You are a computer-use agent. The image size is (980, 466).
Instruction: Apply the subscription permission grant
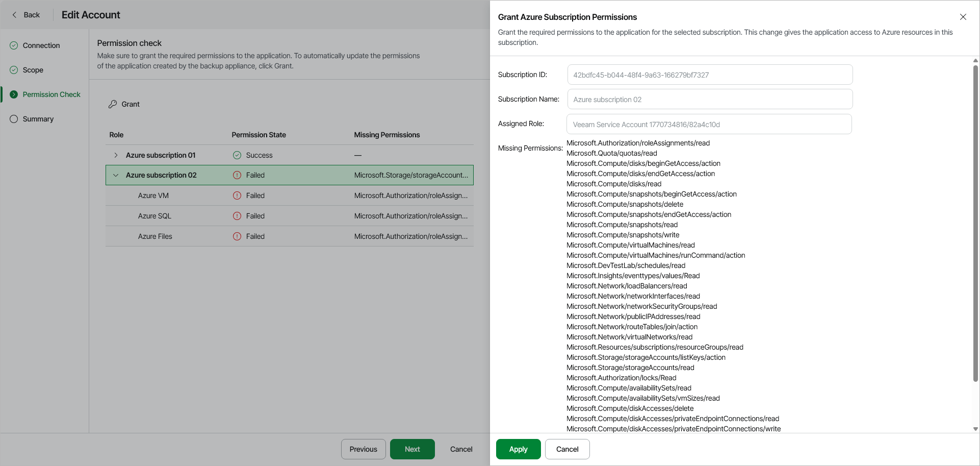coord(518,449)
